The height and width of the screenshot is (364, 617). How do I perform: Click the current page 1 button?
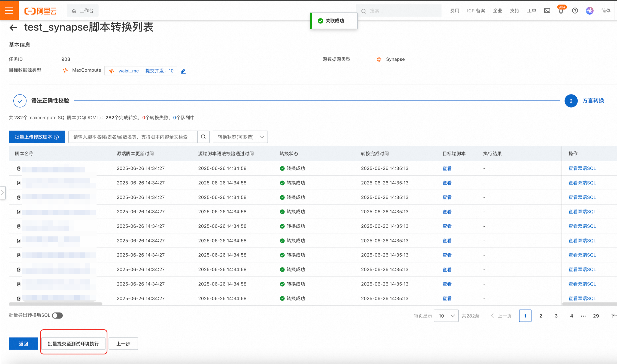click(x=525, y=316)
